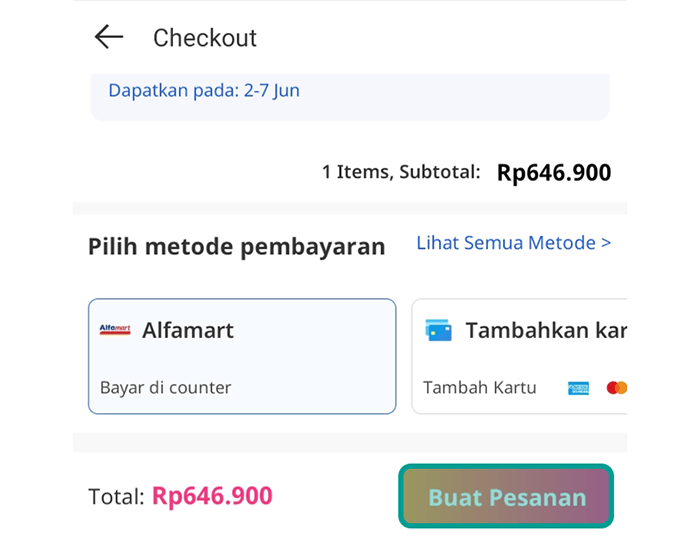Click Dapatkan pada: 2-7 Jun delivery info
The height and width of the screenshot is (539, 700).
(x=204, y=91)
